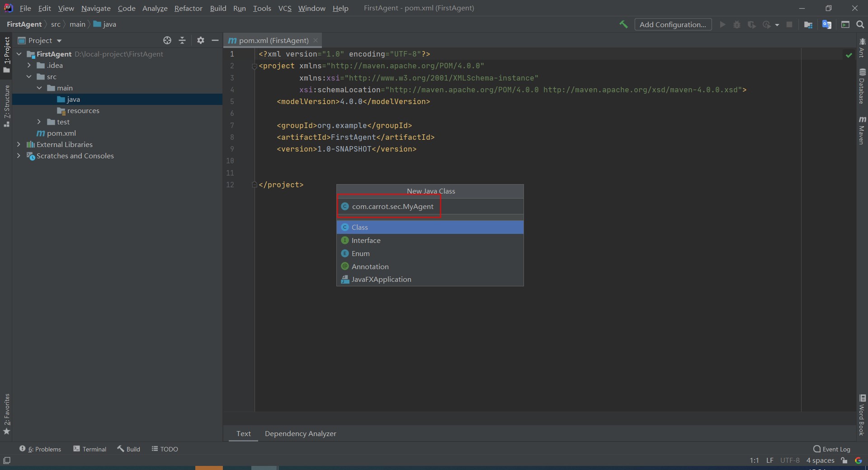Image resolution: width=868 pixels, height=470 pixels.
Task: Click the Debug bug icon
Action: coord(737,24)
